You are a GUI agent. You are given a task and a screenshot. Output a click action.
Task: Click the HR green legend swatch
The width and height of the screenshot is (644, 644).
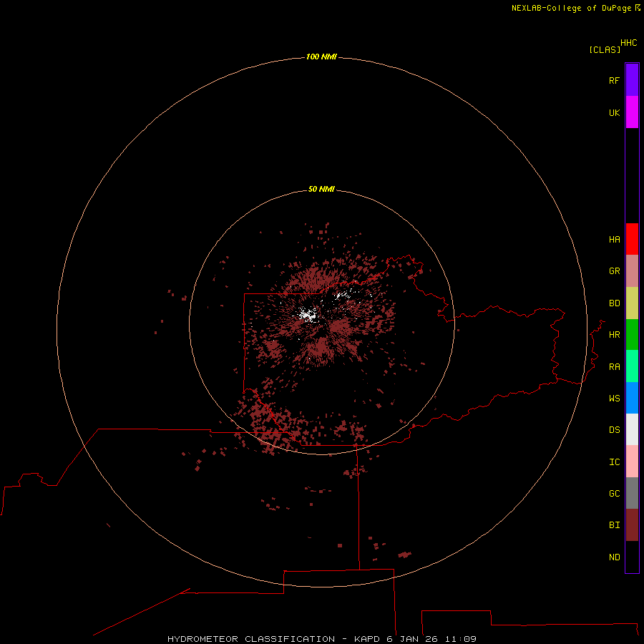tap(632, 335)
